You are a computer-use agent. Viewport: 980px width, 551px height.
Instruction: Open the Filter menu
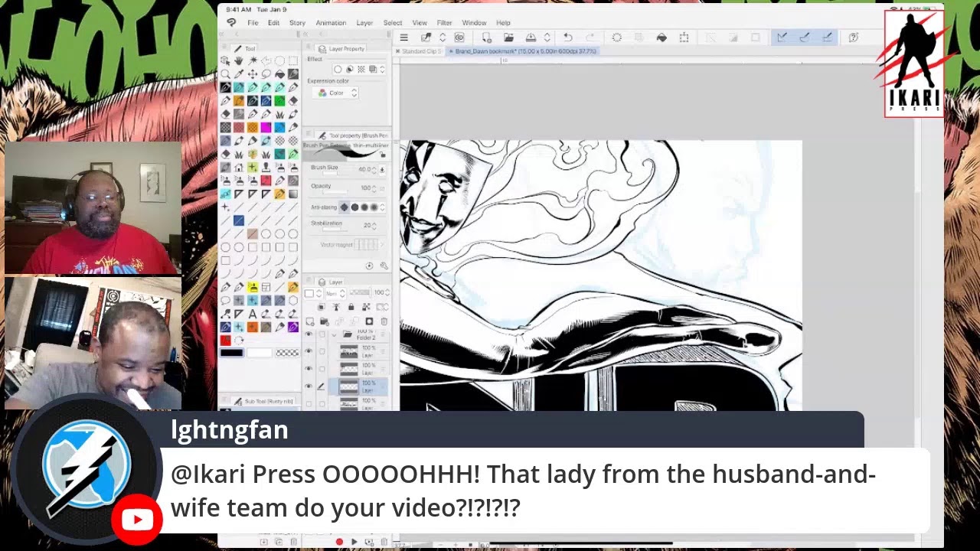[x=444, y=23]
